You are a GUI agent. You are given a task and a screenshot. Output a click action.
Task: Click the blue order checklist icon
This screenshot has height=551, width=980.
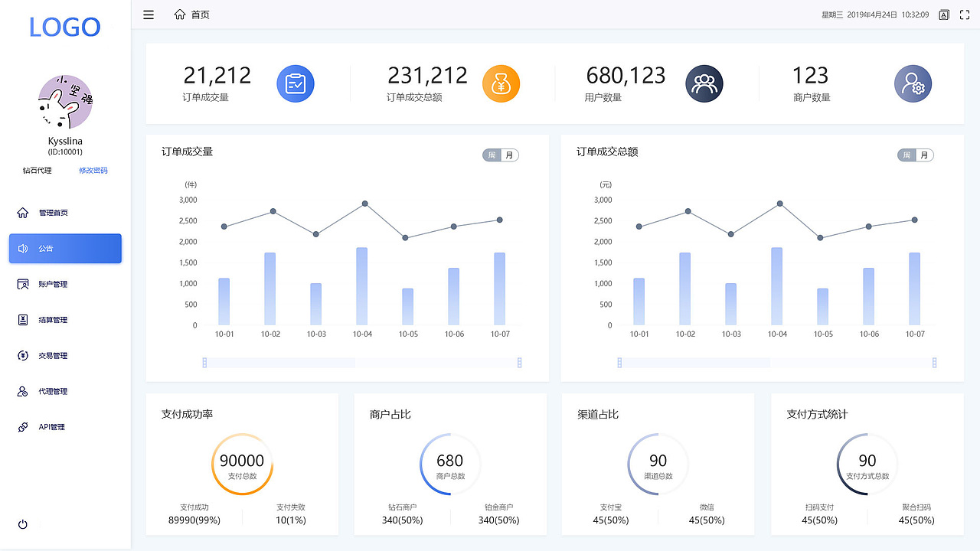coord(296,83)
